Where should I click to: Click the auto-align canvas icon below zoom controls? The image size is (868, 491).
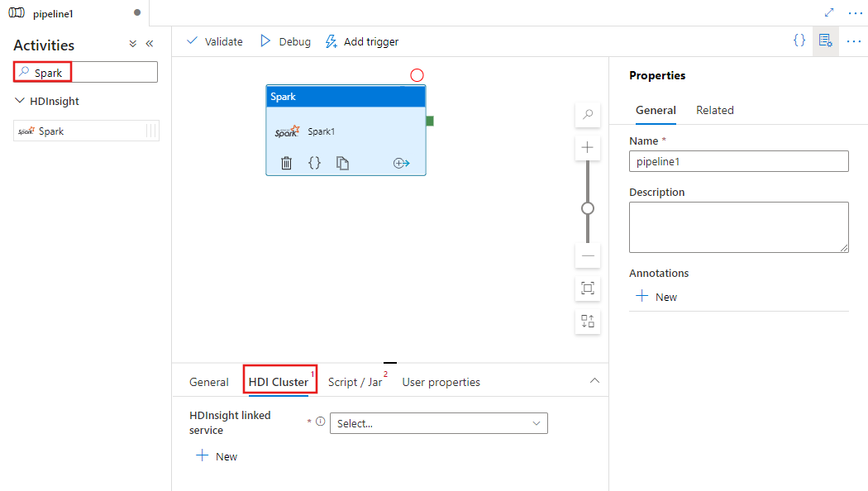(587, 322)
